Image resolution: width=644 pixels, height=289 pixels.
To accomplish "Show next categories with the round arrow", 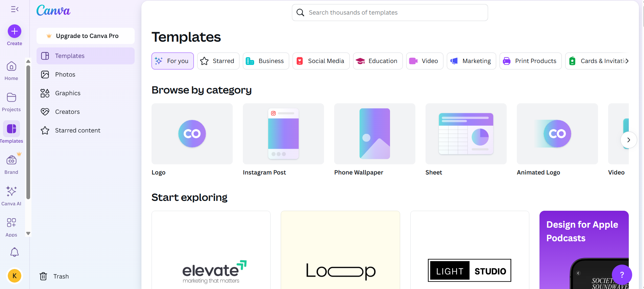I will (x=629, y=140).
